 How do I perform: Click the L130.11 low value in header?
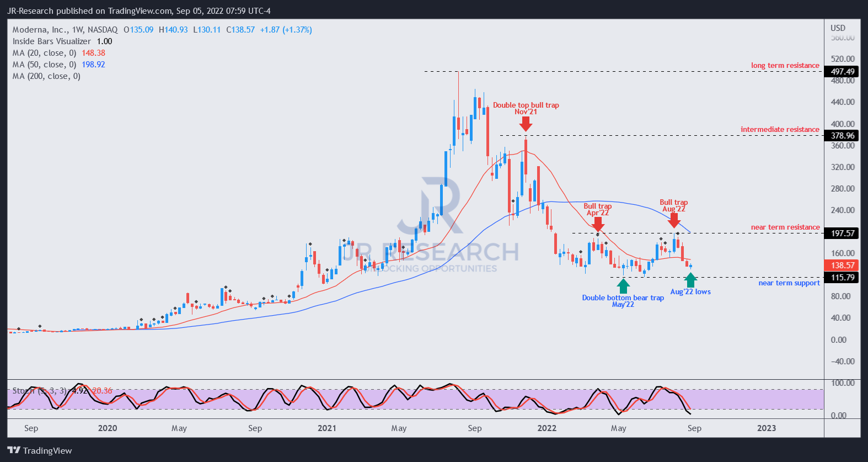click(207, 30)
